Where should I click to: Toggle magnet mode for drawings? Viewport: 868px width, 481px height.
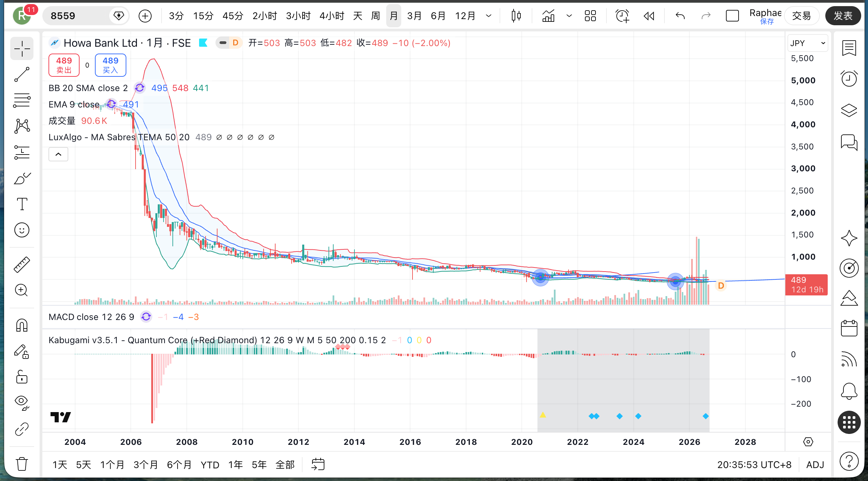(x=22, y=325)
